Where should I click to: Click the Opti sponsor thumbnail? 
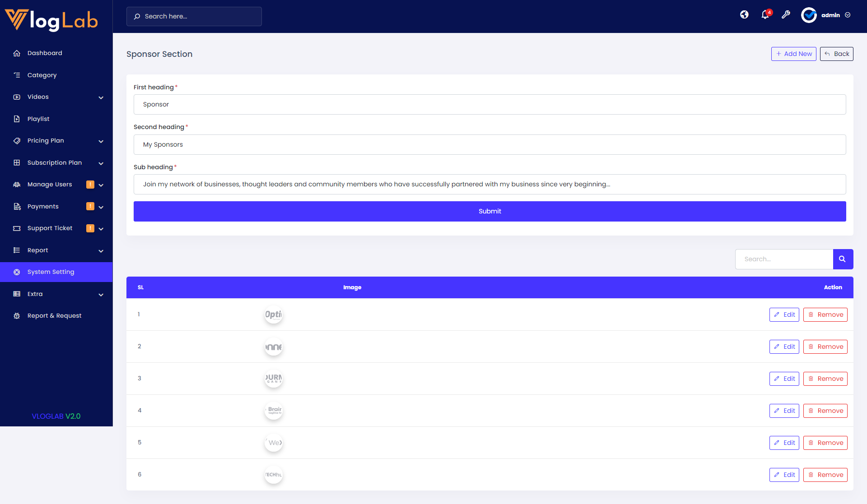click(x=273, y=314)
